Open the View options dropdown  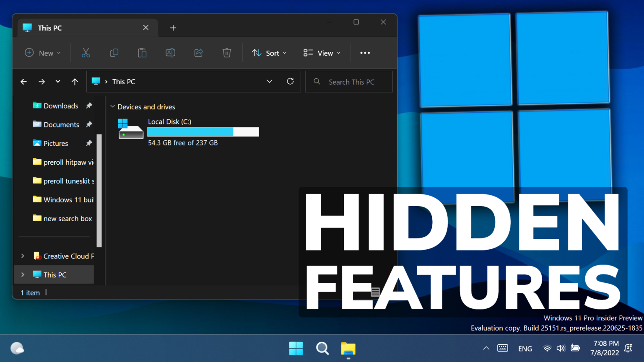(x=321, y=53)
